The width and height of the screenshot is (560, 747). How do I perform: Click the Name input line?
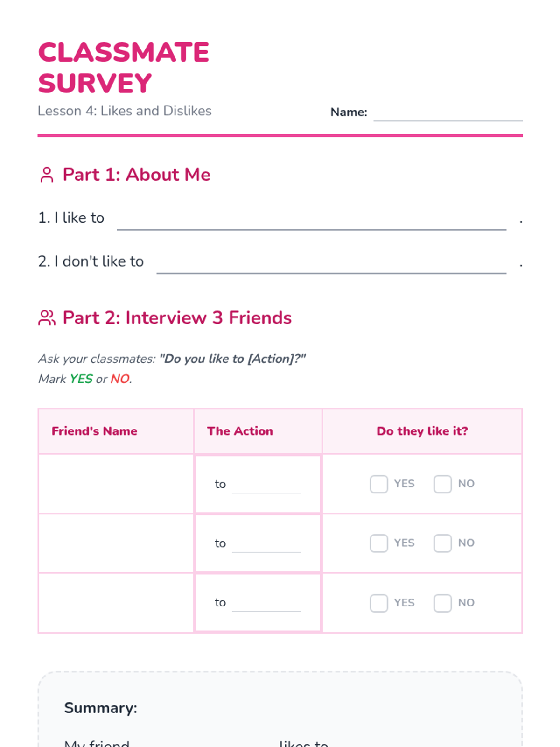click(x=448, y=113)
